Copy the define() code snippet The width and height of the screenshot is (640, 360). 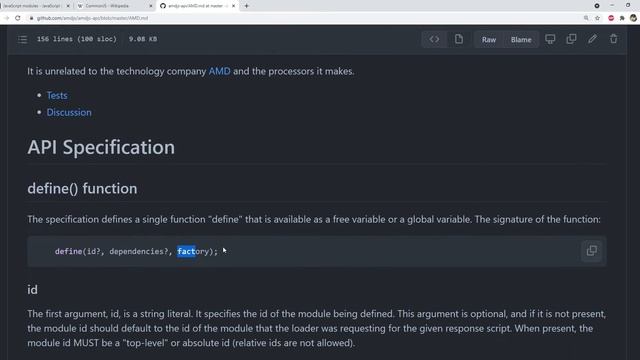(591, 251)
